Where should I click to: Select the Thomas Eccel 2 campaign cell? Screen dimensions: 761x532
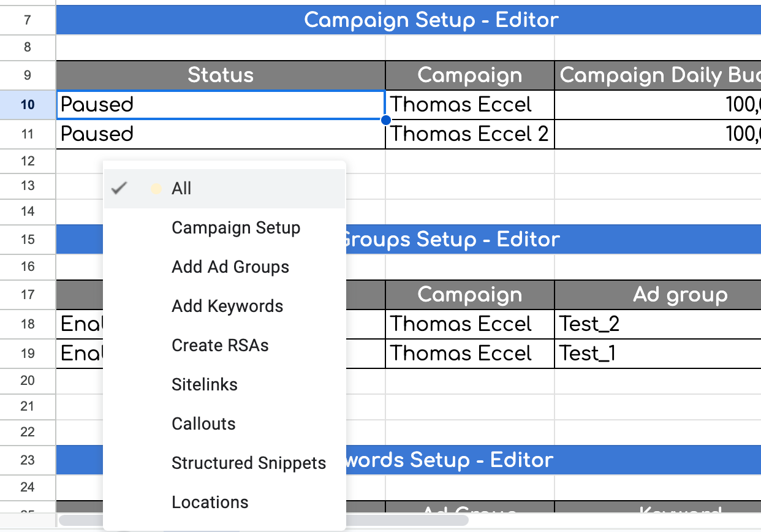click(x=469, y=134)
